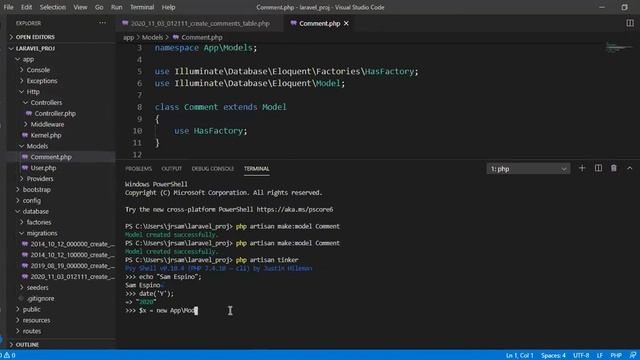
Task: Open the View menu
Action: 80,7
